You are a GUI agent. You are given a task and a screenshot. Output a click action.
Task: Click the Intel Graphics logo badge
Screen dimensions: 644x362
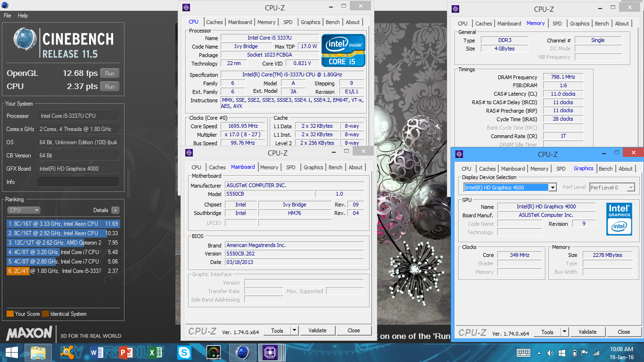tap(619, 219)
